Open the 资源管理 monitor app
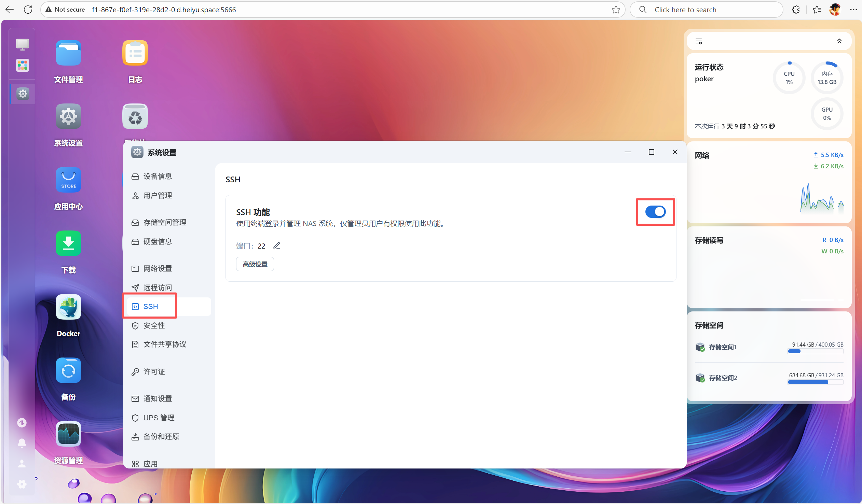The height and width of the screenshot is (504, 862). point(68,434)
